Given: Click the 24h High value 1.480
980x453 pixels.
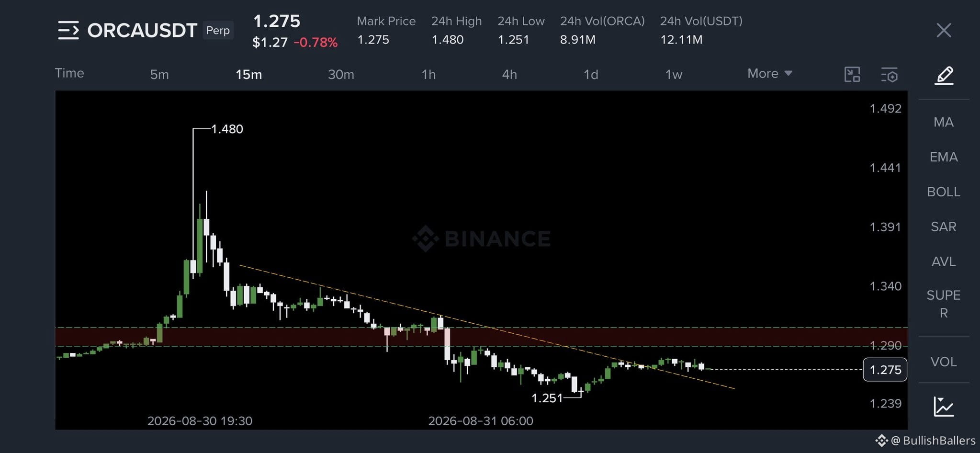Looking at the screenshot, I should pyautogui.click(x=448, y=40).
